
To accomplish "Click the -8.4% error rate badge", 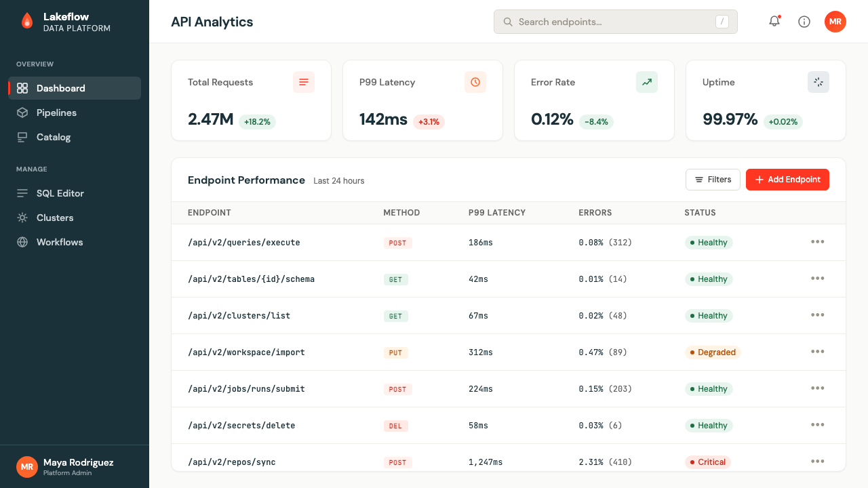I will [597, 122].
